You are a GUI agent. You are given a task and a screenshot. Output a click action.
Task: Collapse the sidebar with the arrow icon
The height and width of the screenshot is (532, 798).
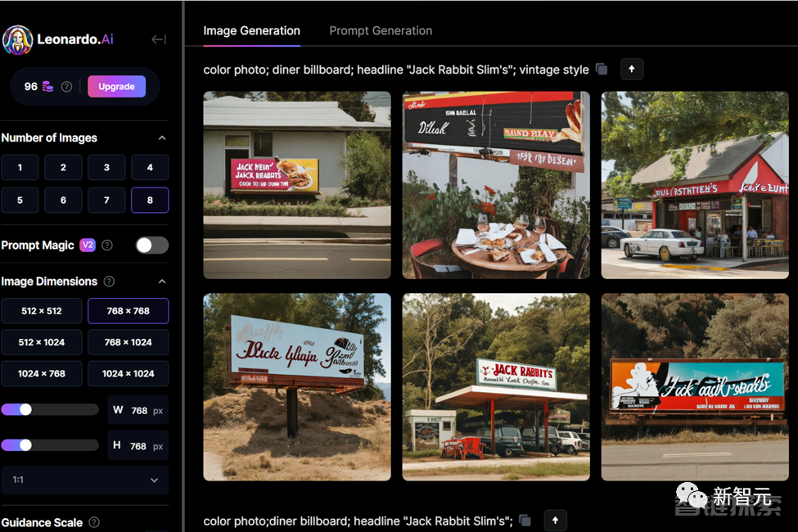click(159, 40)
